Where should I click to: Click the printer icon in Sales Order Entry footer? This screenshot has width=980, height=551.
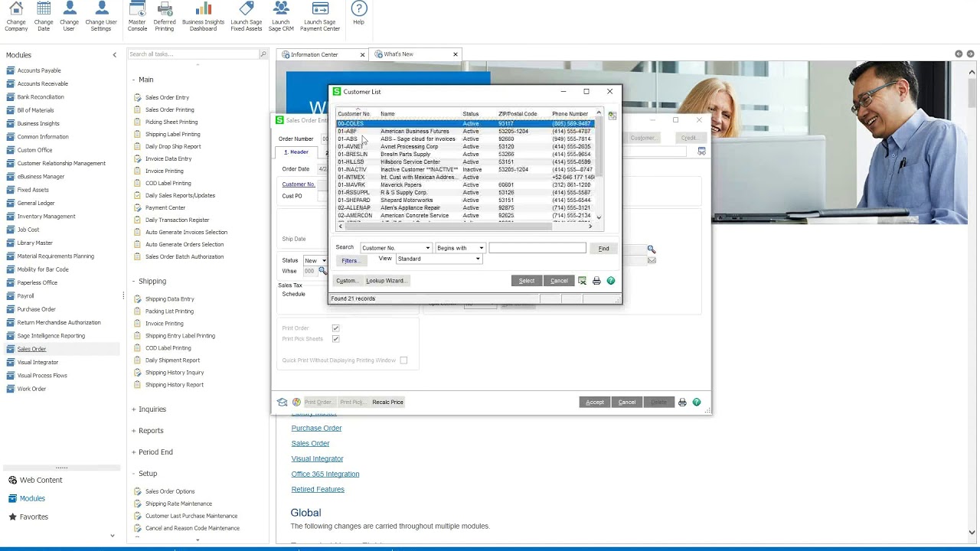pos(682,402)
